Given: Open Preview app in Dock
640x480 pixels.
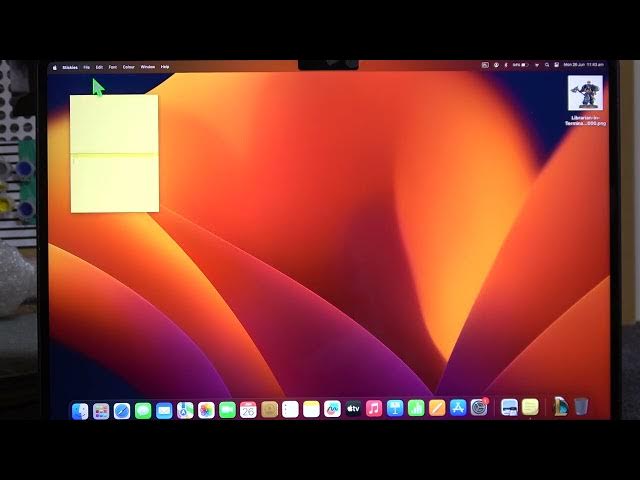Looking at the screenshot, I should pos(509,407).
